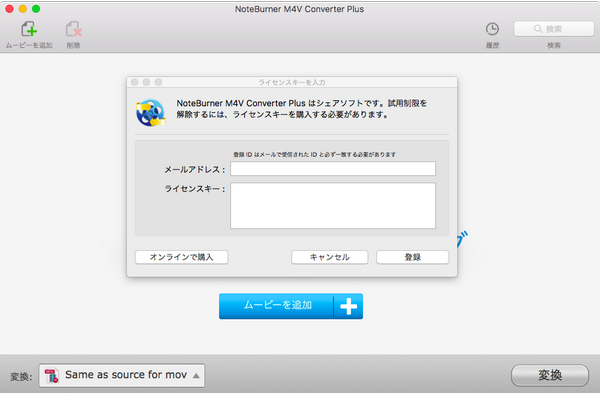Click the NoteBurner film reel icon in dialog
Viewport: 600px width, 393px height.
[151, 113]
